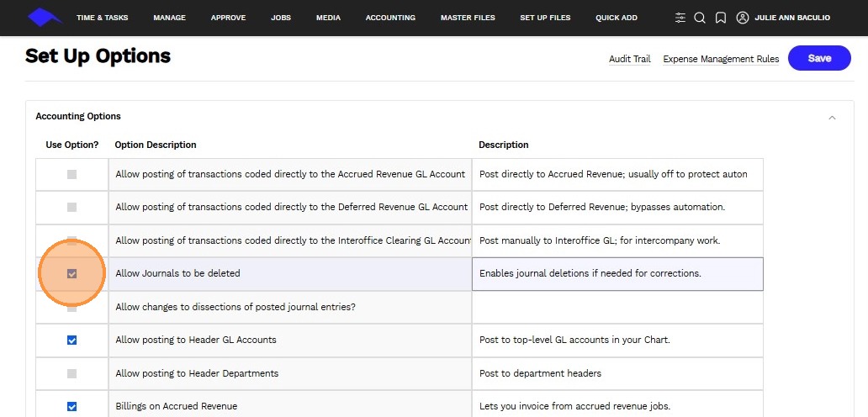Click the search magnifier icon
Viewport: 868px width, 417px height.
pos(700,18)
